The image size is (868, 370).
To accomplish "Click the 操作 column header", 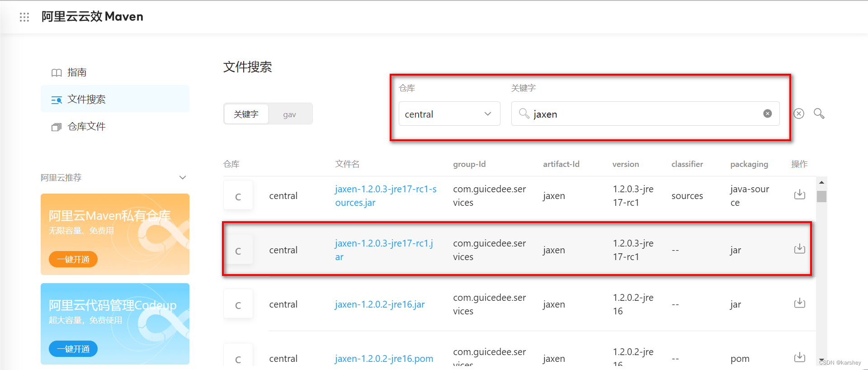I will (x=799, y=164).
